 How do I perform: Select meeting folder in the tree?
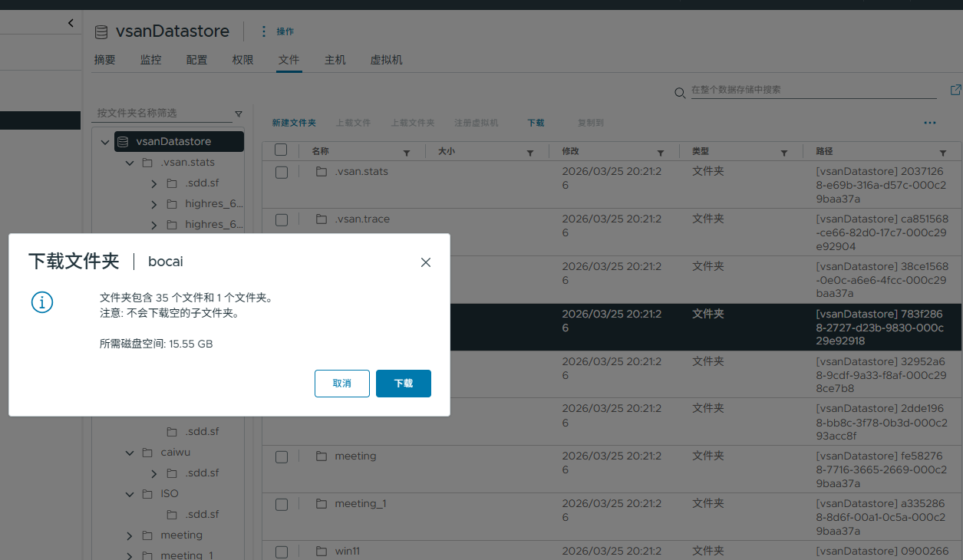tap(182, 535)
